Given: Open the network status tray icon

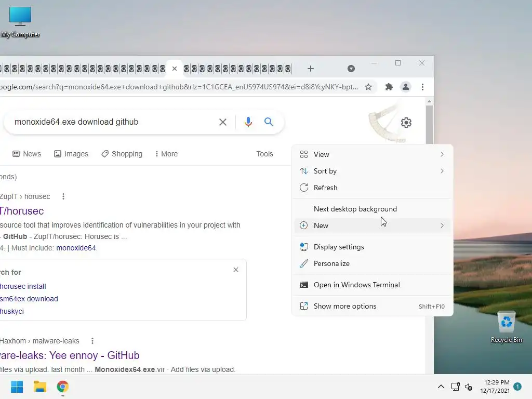Looking at the screenshot, I should [455, 387].
